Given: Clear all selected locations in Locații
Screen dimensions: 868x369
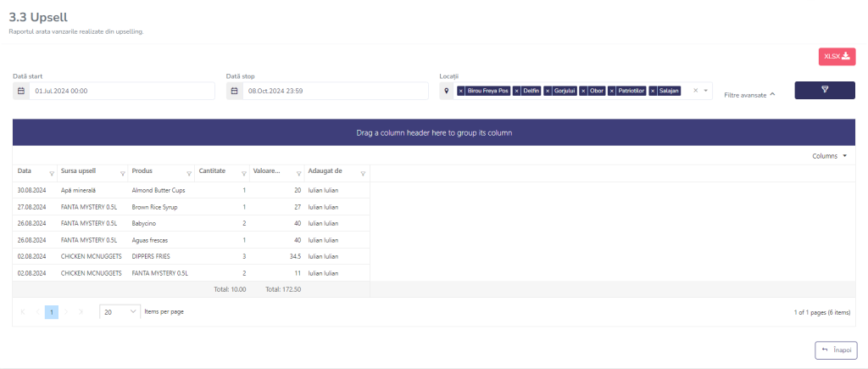Looking at the screenshot, I should tap(696, 91).
